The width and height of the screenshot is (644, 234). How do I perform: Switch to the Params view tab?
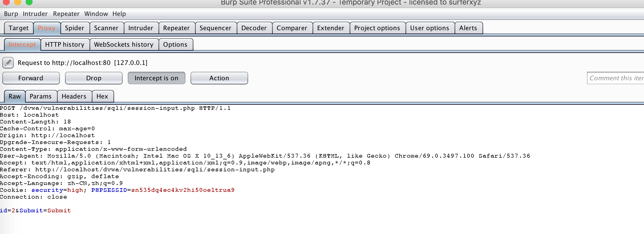40,96
